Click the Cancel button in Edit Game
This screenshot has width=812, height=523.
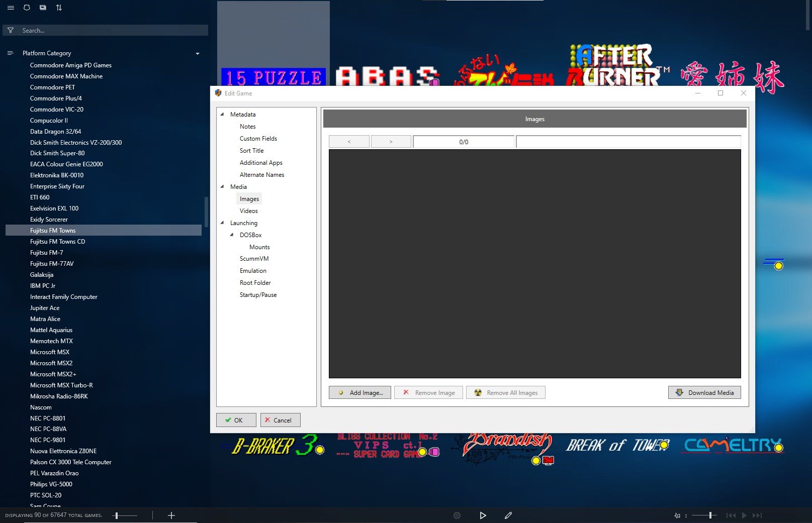281,420
